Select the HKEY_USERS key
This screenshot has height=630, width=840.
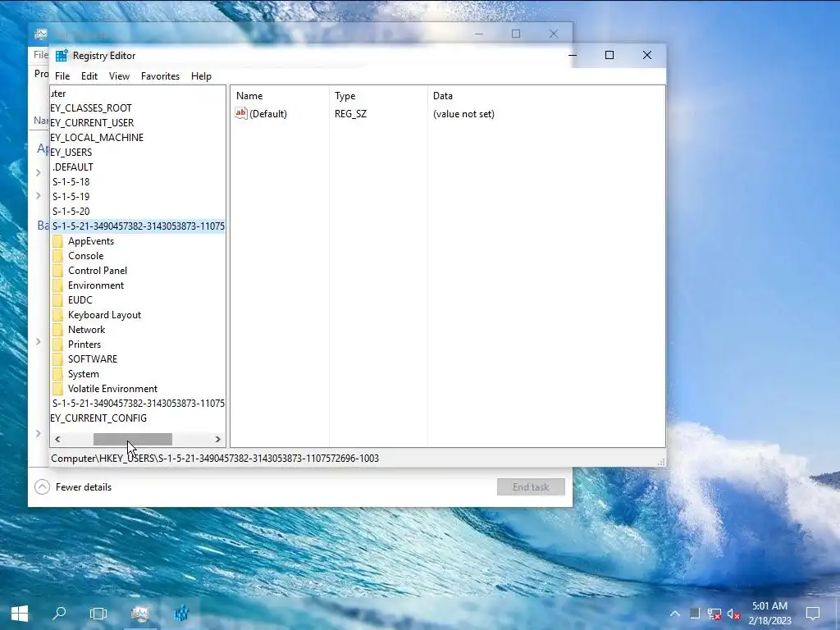coord(71,152)
